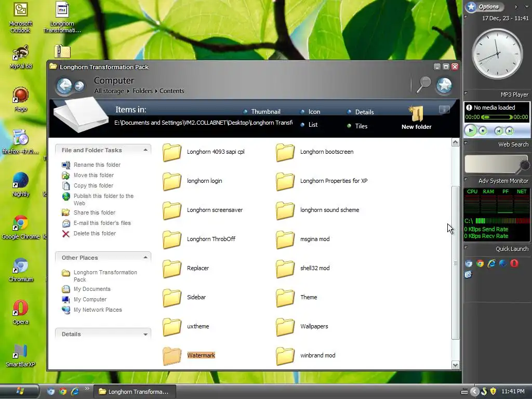
Task: Select the Longhorn bootscreen folder
Action: point(314,152)
